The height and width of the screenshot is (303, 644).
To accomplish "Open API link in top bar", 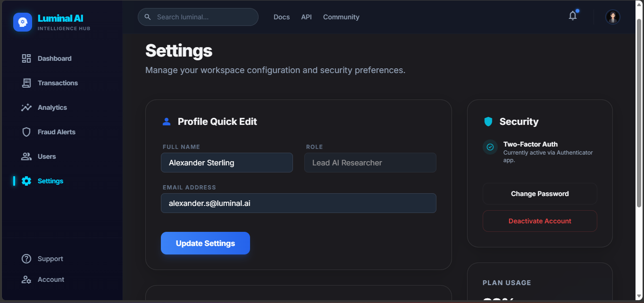I will click(x=307, y=17).
